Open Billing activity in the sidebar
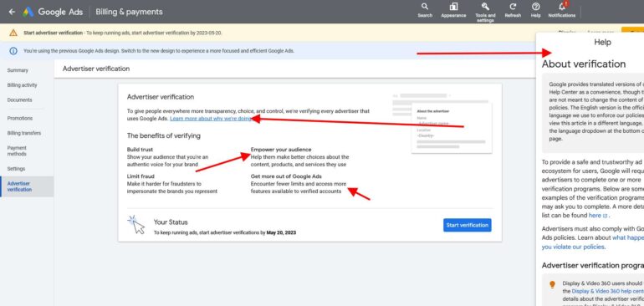The height and width of the screenshot is (306, 644). point(23,85)
